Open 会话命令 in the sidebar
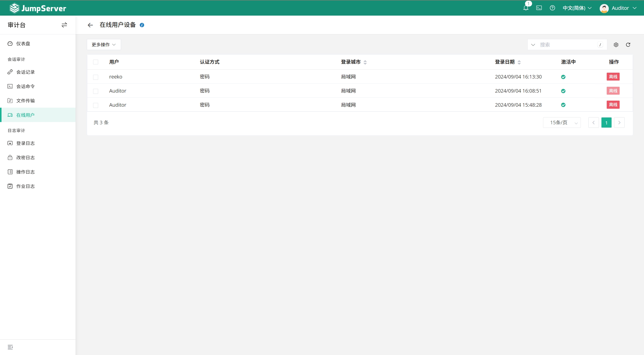Screen dimensions: 644x355 pos(38,86)
